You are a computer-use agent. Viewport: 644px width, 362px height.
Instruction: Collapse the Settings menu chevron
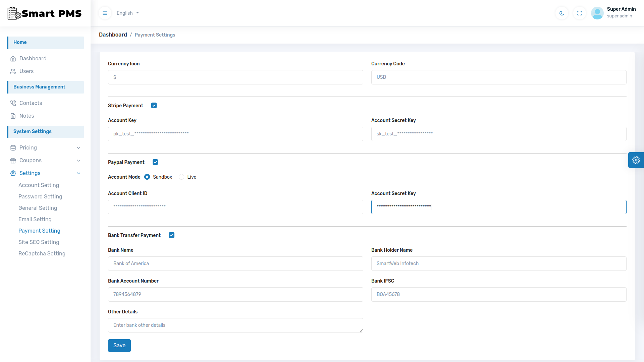78,173
